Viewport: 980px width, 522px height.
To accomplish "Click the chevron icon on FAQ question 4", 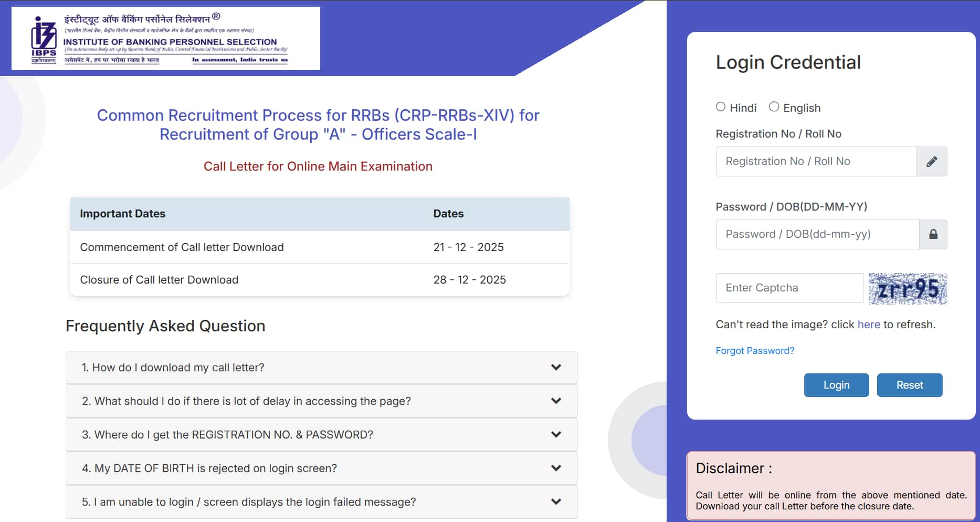I will pos(555,468).
